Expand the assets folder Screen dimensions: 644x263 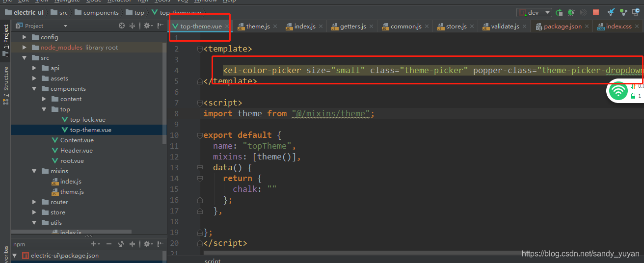tap(34, 79)
